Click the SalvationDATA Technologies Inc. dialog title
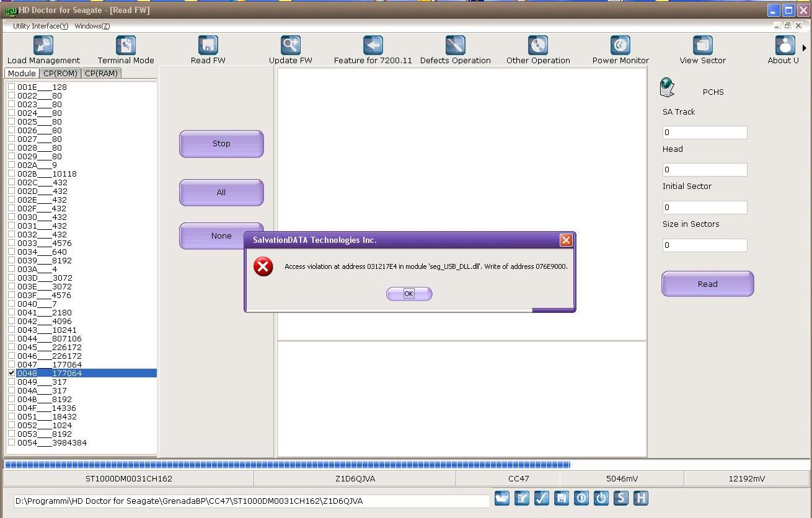The height and width of the screenshot is (518, 812). coord(315,240)
